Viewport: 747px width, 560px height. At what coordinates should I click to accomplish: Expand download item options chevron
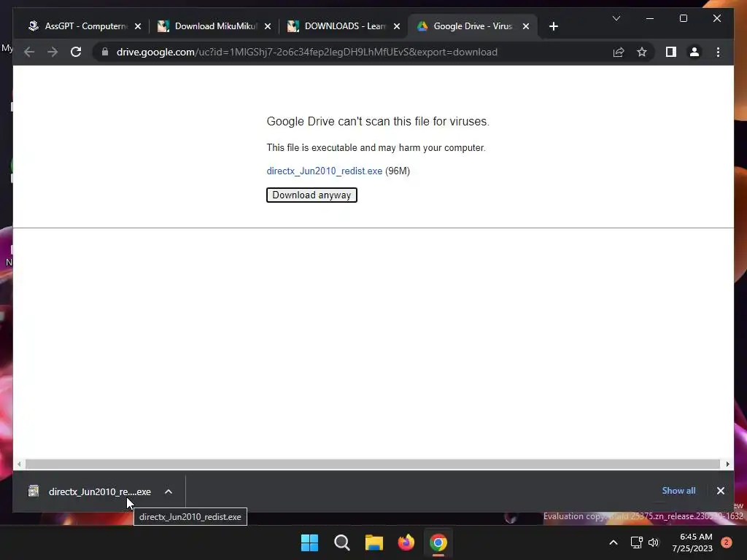tap(169, 491)
